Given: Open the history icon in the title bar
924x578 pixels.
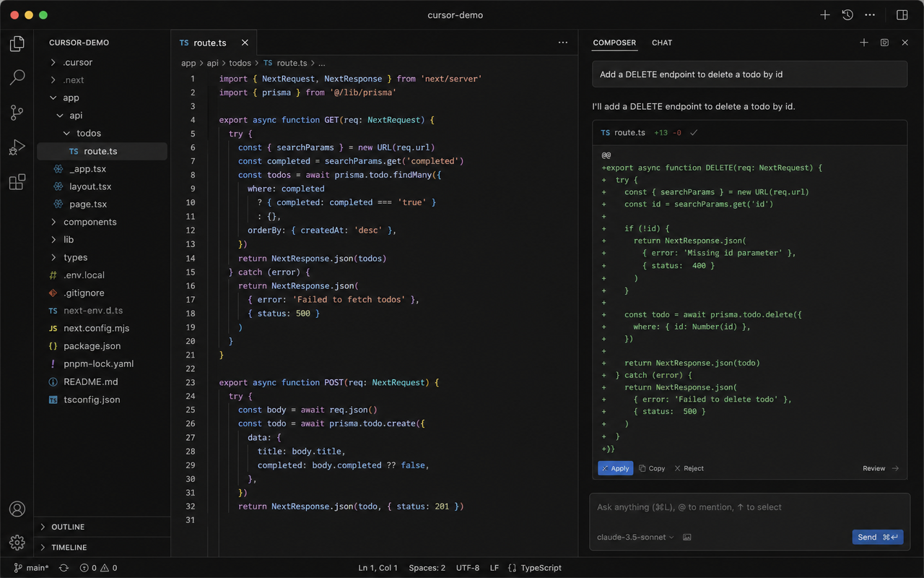Looking at the screenshot, I should (x=847, y=14).
